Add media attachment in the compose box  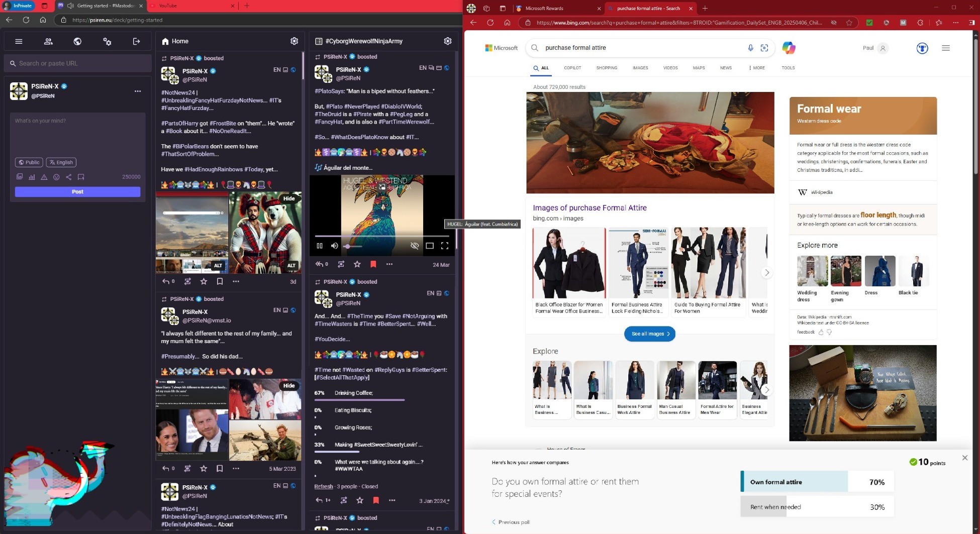[x=20, y=177]
